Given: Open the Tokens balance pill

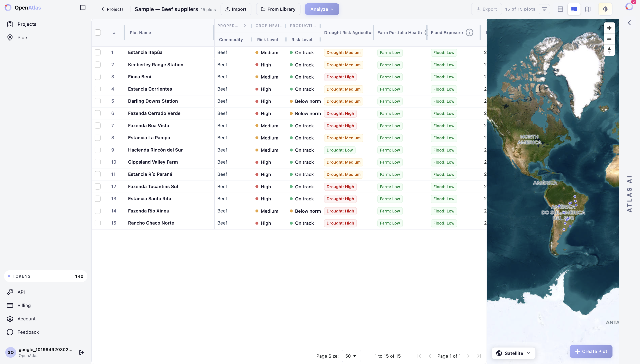Looking at the screenshot, I should tap(46, 276).
